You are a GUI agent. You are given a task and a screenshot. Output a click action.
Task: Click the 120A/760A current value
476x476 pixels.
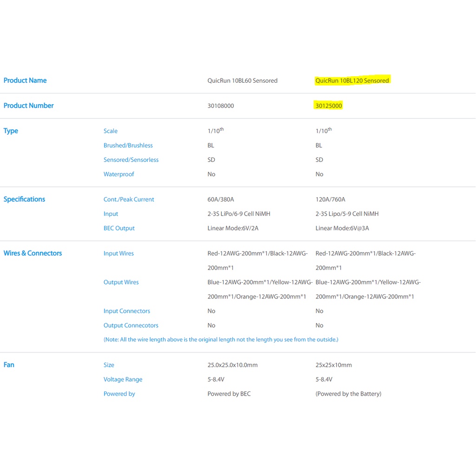tap(330, 199)
